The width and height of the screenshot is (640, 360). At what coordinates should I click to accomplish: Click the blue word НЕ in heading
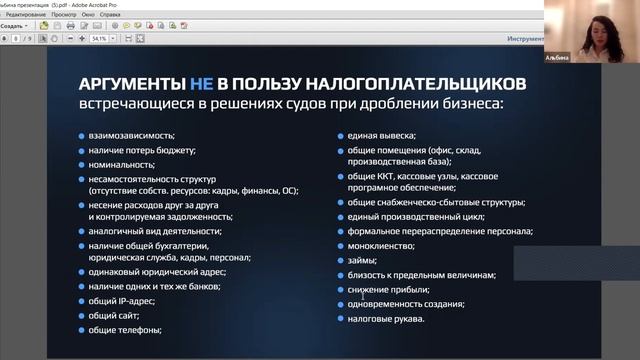202,84
